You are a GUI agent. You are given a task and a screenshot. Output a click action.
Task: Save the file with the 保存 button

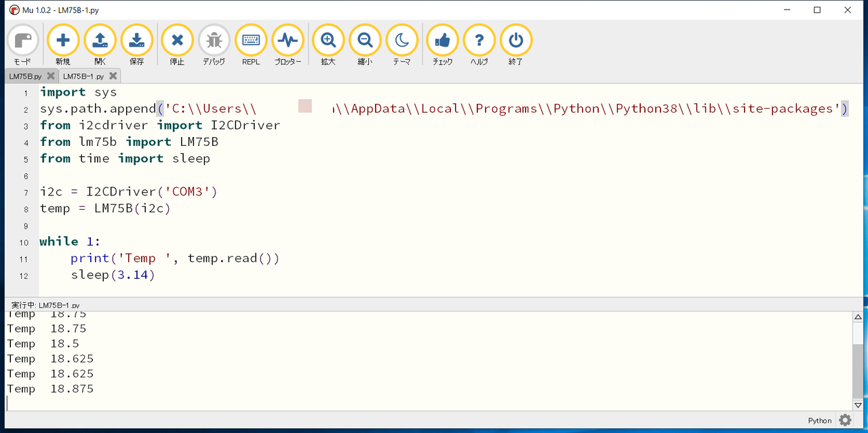tap(136, 45)
